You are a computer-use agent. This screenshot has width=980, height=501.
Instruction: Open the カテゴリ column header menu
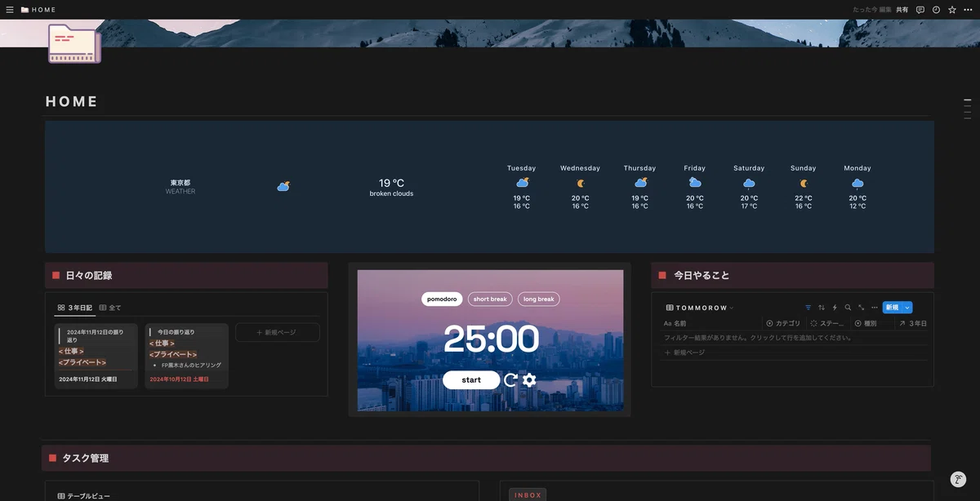(x=783, y=323)
